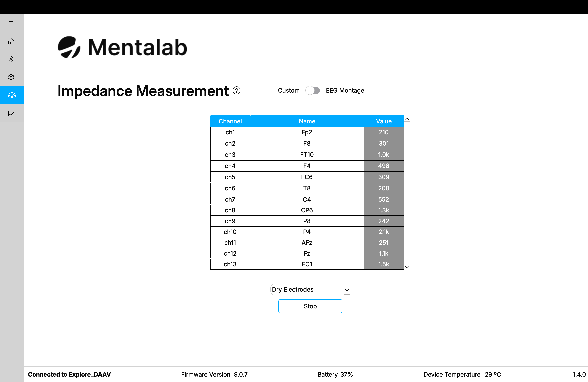
Task: Open the data visualization chart icon
Action: tap(11, 113)
